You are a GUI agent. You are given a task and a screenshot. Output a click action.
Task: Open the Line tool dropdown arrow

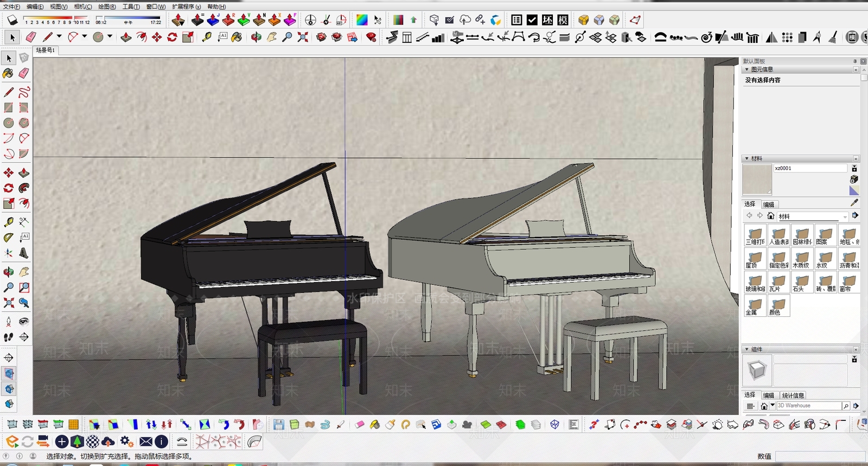pyautogui.click(x=59, y=37)
